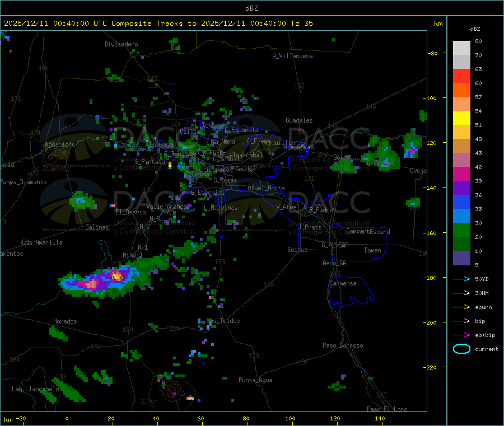Click the 'Carmensa' map label
Image resolution: width=504 pixels, height=426 pixels.
343,283
